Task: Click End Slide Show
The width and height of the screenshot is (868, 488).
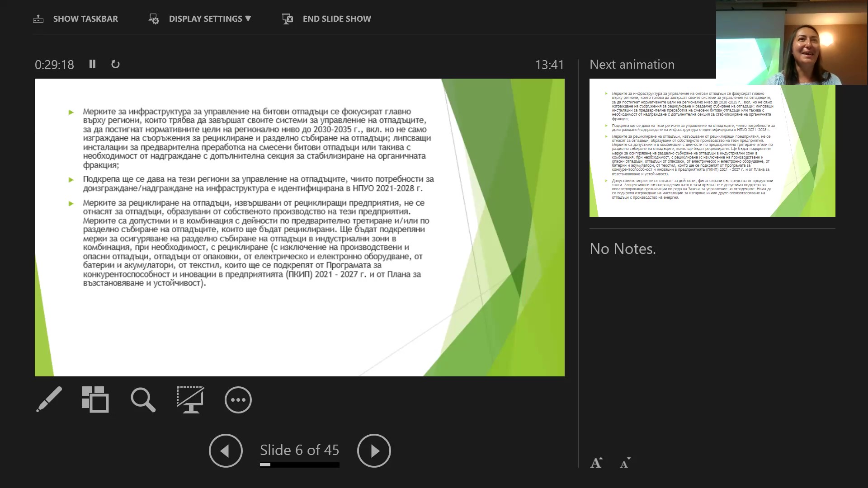Action: [x=326, y=19]
